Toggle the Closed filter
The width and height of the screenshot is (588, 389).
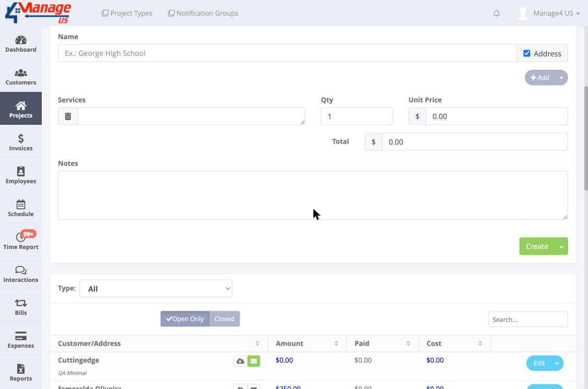(x=224, y=319)
